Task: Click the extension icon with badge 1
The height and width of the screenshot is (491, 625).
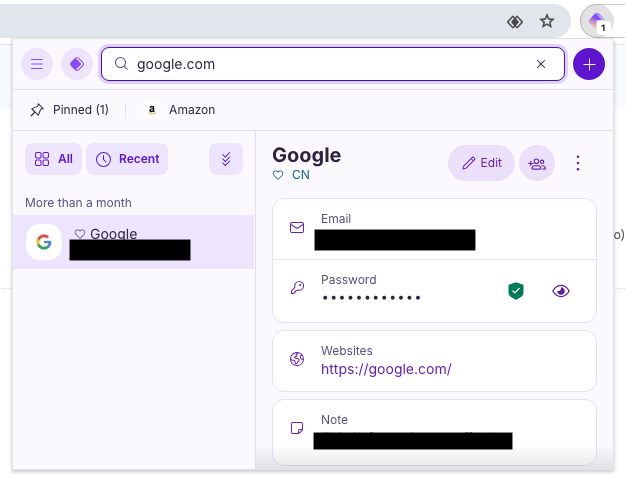Action: [597, 21]
